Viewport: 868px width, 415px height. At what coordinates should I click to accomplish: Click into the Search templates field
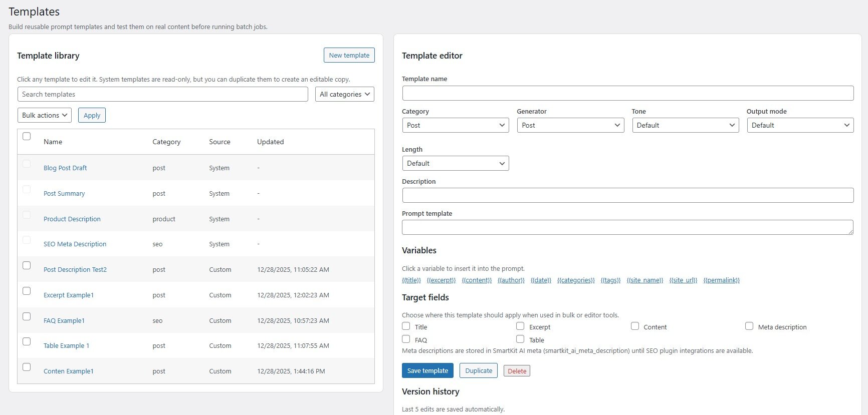click(x=162, y=94)
